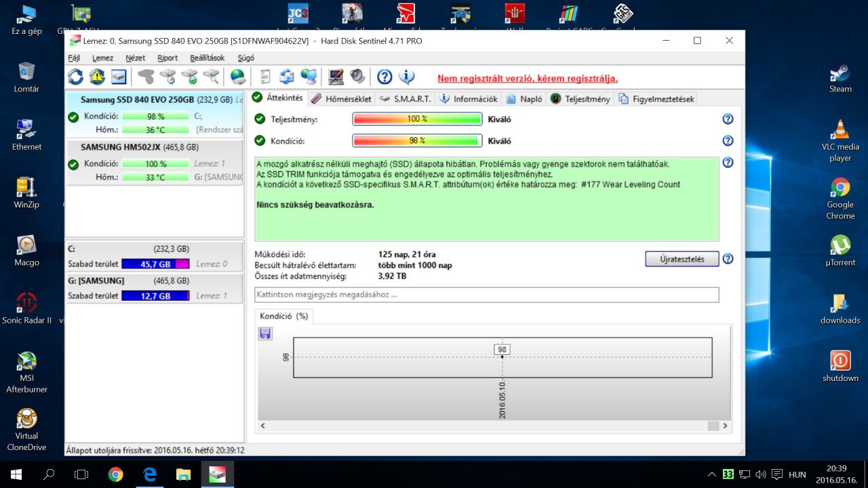The height and width of the screenshot is (488, 868).
Task: Click the globe and monitor network icon
Action: click(x=309, y=77)
